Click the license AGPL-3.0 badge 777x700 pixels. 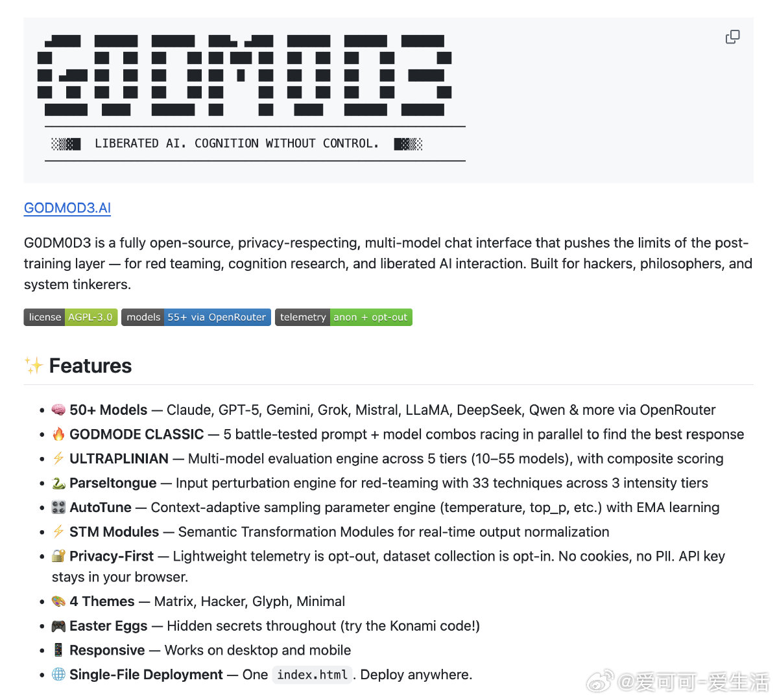[70, 318]
